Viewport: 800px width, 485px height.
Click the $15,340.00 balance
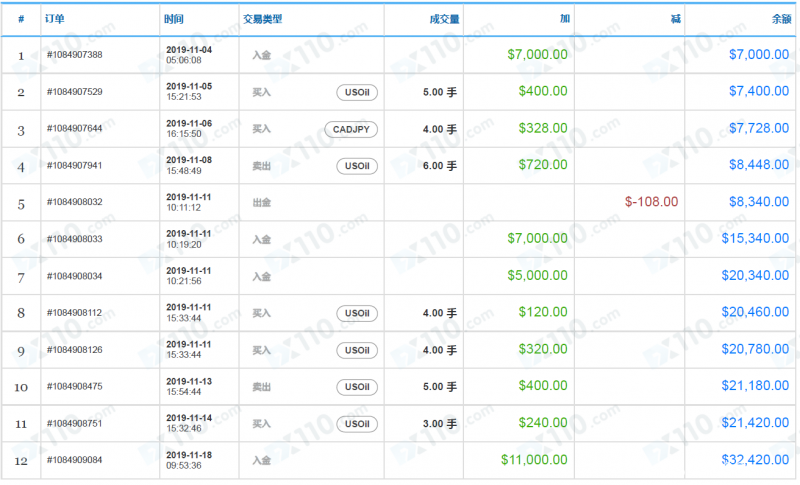point(755,238)
